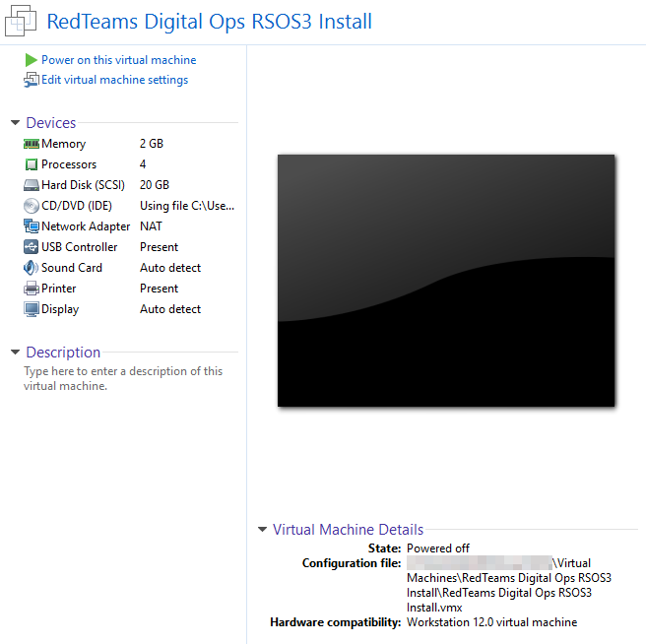Viewport: 646px width, 644px height.
Task: Click the 'State:' label
Action: 384,548
